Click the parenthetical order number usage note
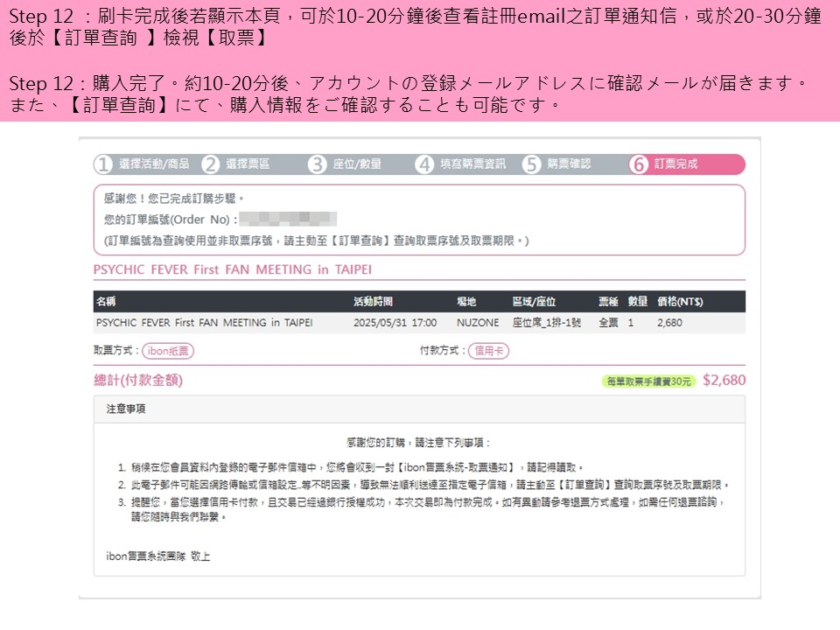Image resolution: width=840 pixels, height=630 pixels. 316,241
